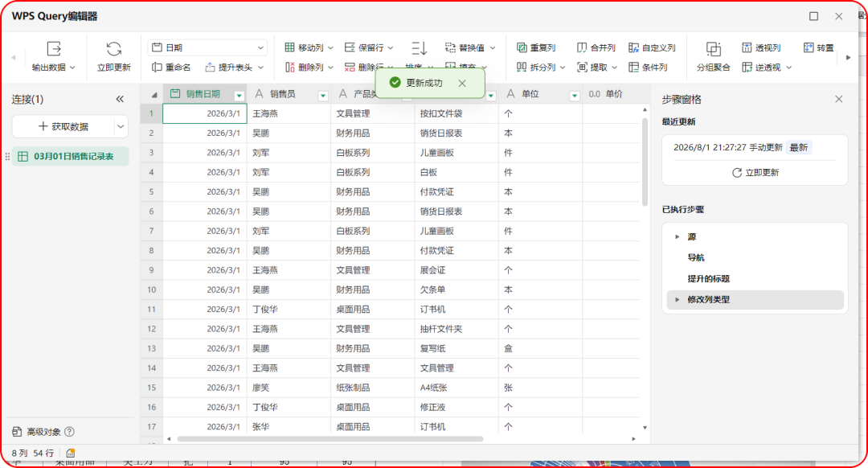Viewport: 868px width, 468px height.
Task: Select the 导航 step
Action: click(755, 257)
